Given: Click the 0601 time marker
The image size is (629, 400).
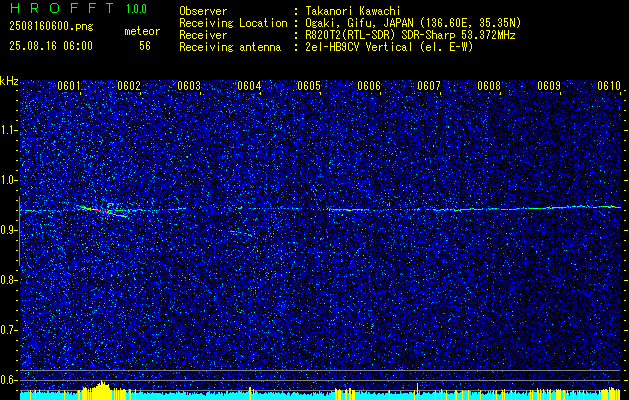Looking at the screenshot, I should 69,86.
